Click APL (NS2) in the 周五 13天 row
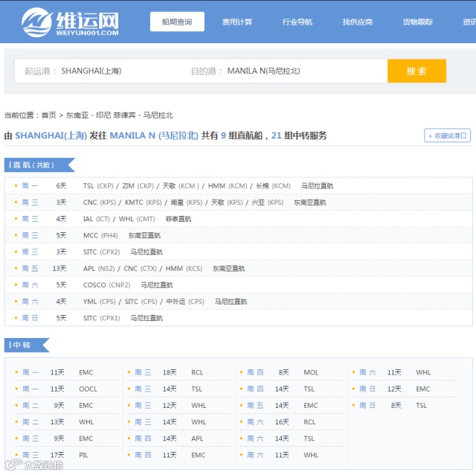The image size is (476, 475). (x=99, y=269)
